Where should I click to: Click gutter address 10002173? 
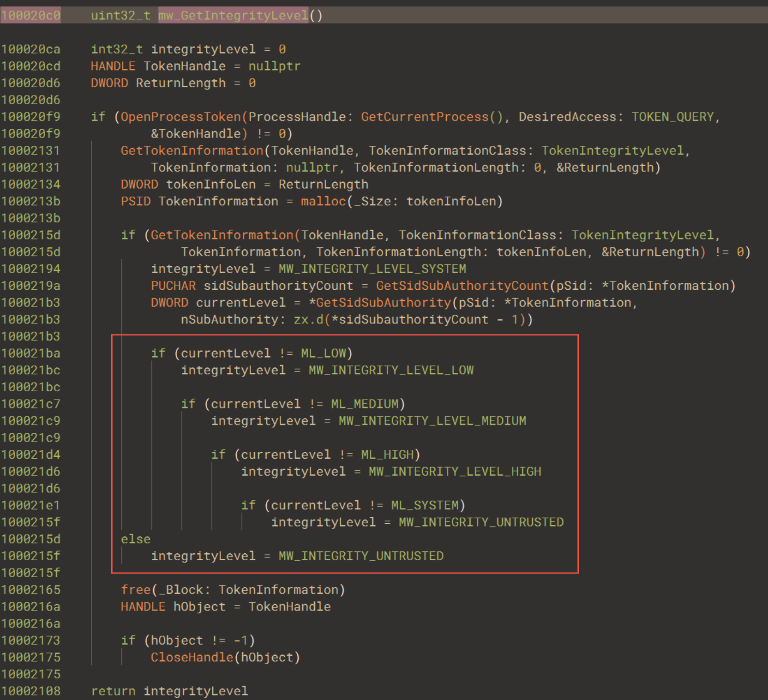31,640
